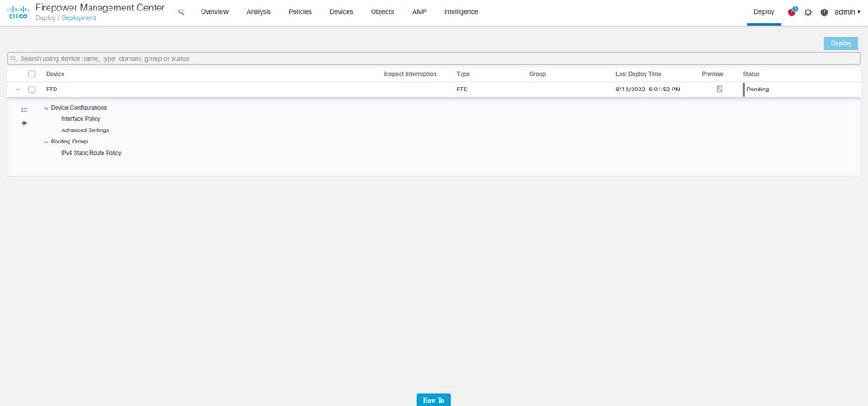
Task: Click the Pending status of FTD
Action: click(758, 90)
